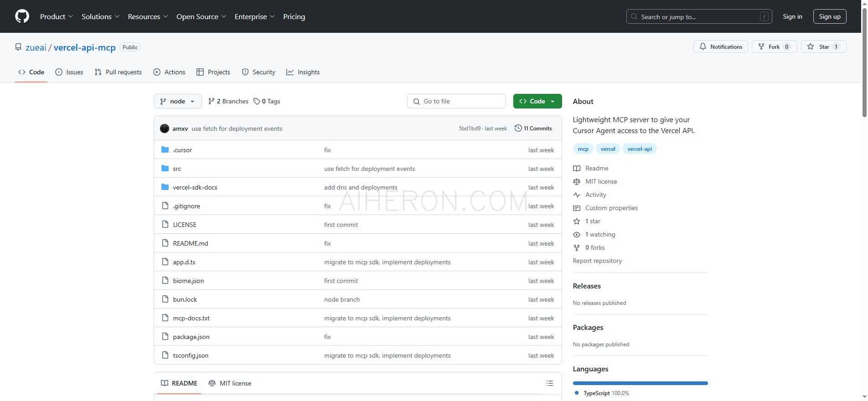Expand the Open Source menu
Screen dimensions: 868x401
click(x=201, y=16)
